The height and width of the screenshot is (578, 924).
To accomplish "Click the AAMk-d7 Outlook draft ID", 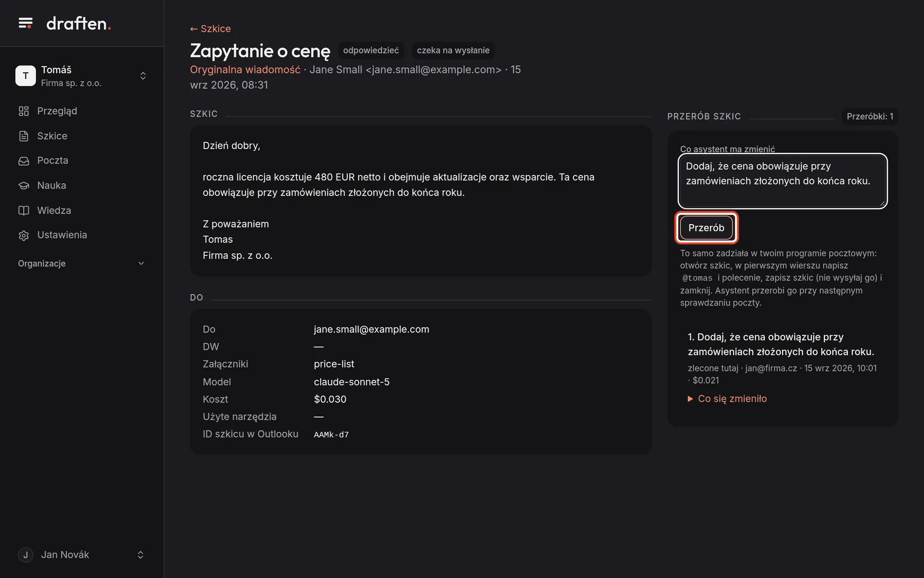I will pyautogui.click(x=331, y=434).
